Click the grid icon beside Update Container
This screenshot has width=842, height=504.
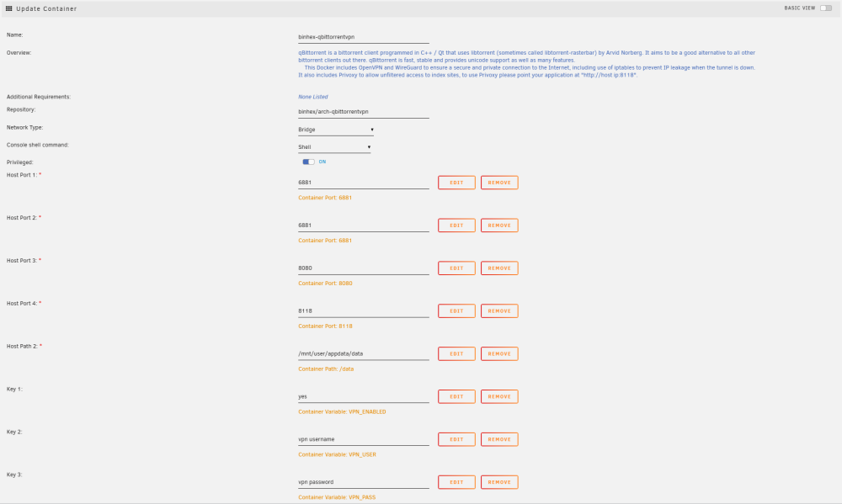[8, 8]
